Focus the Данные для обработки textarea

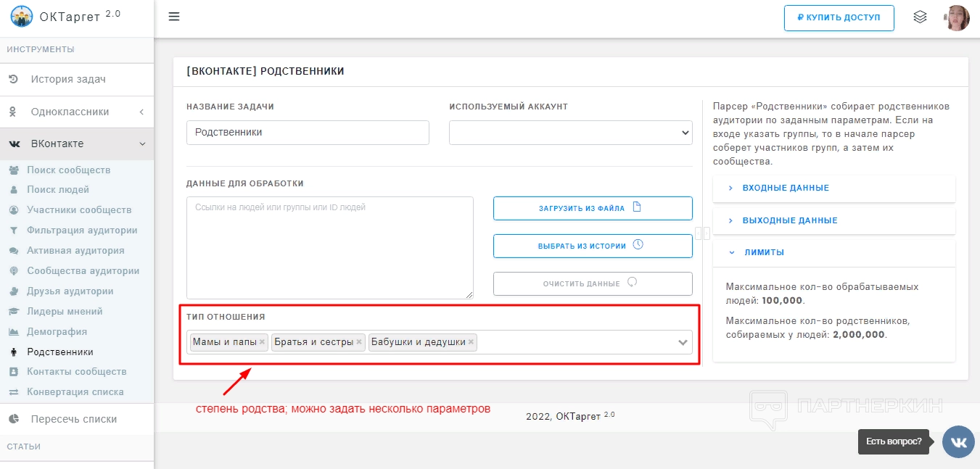click(x=330, y=248)
